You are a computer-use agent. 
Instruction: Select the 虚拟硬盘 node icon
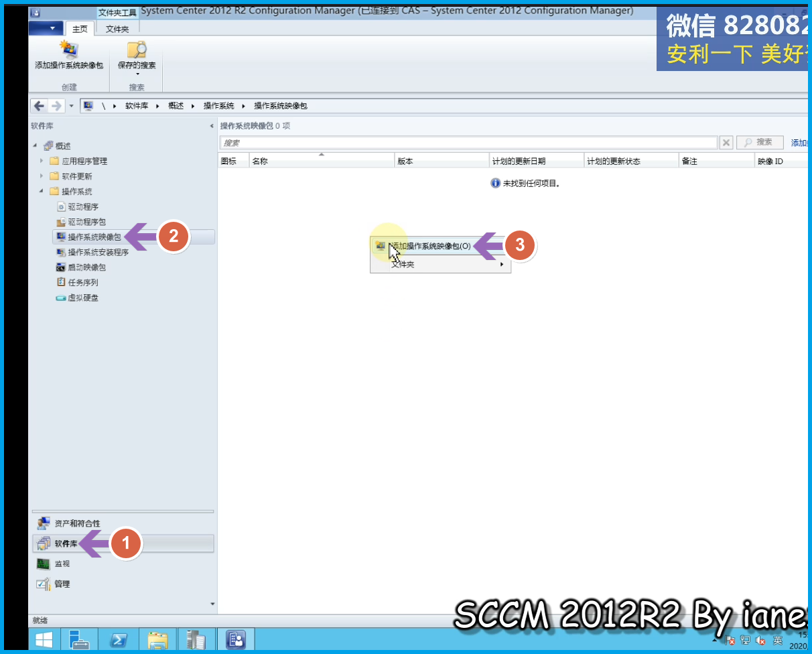point(61,298)
